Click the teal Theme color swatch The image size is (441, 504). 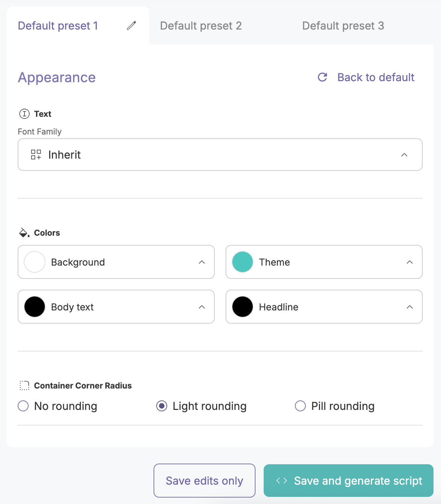[243, 262]
